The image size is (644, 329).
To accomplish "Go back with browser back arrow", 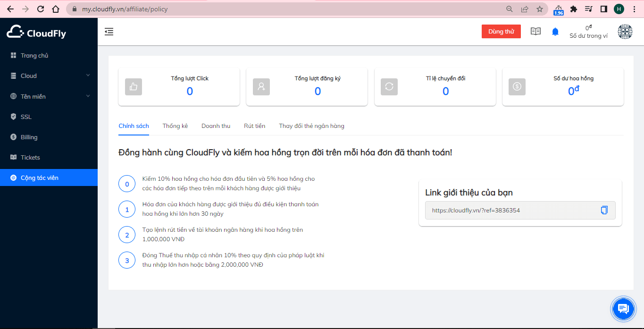I will (10, 9).
